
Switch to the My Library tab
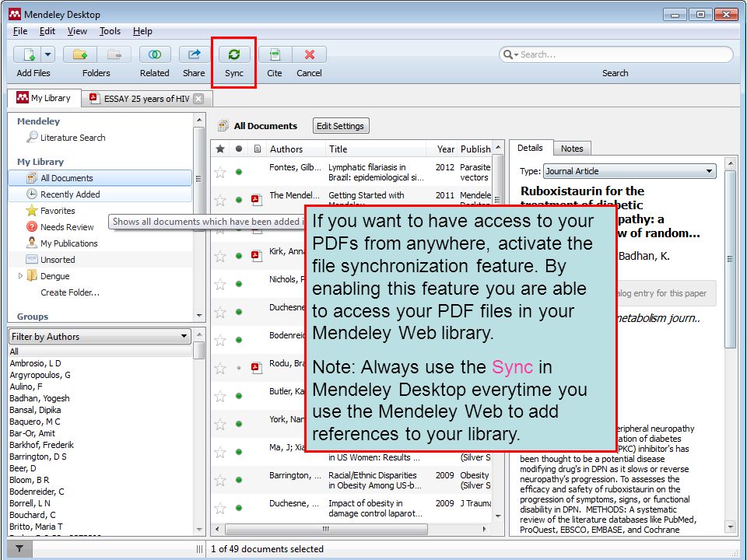(x=44, y=98)
